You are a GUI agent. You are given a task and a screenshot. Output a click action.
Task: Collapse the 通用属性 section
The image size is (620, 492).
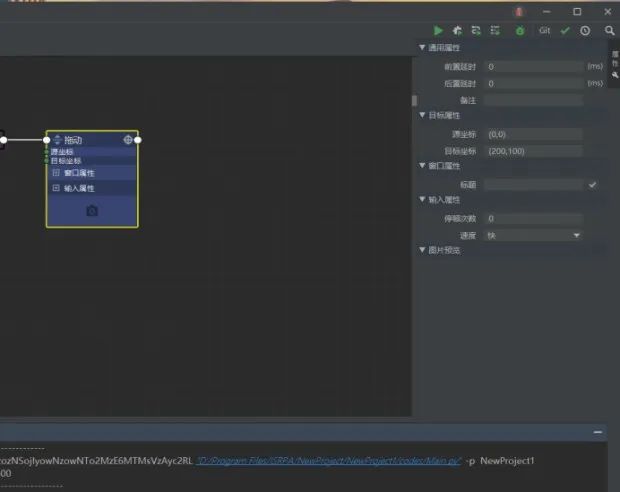point(422,48)
